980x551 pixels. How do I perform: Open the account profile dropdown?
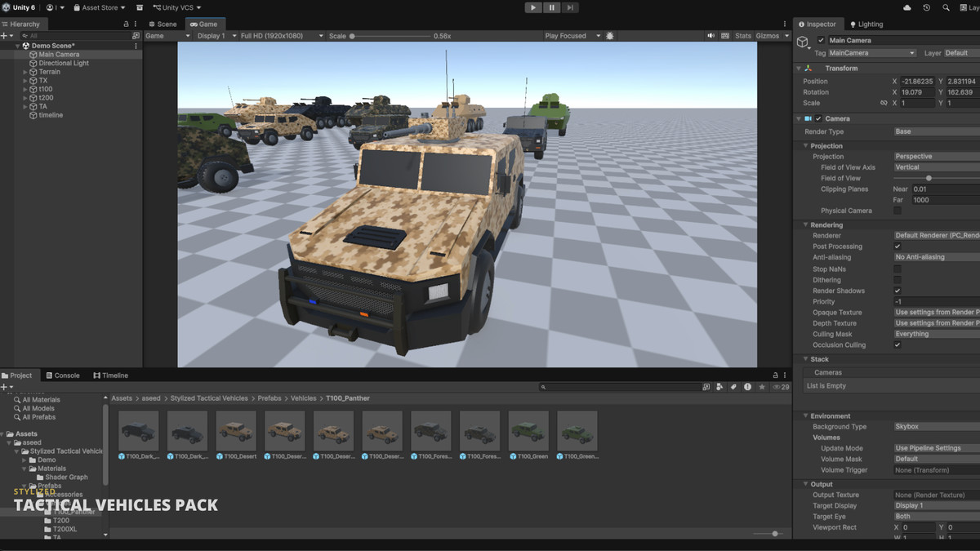click(55, 7)
